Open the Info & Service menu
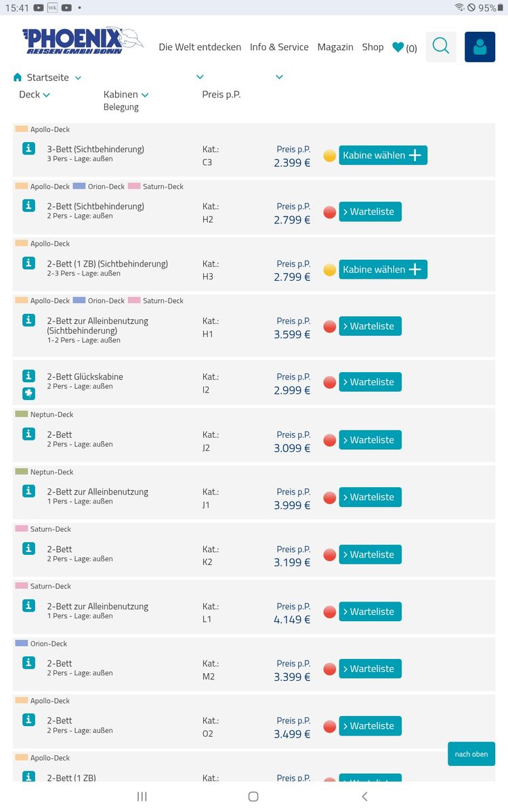508x812 pixels. [279, 47]
